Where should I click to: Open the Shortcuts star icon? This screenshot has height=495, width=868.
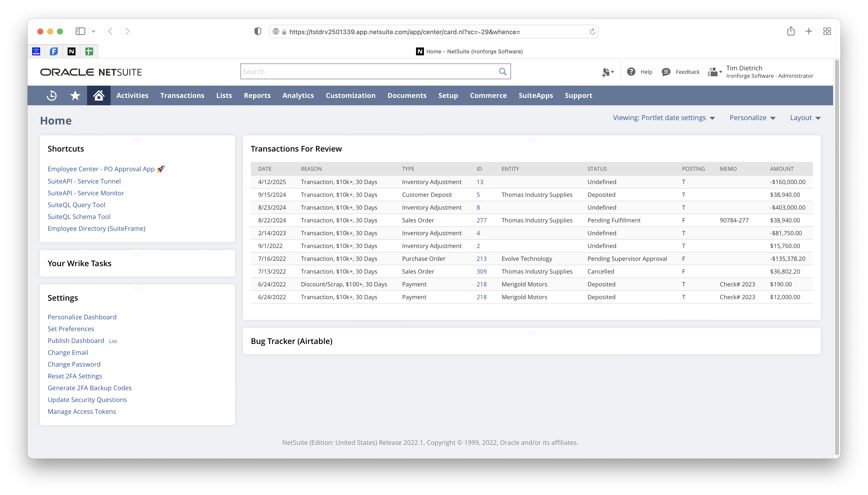point(75,95)
